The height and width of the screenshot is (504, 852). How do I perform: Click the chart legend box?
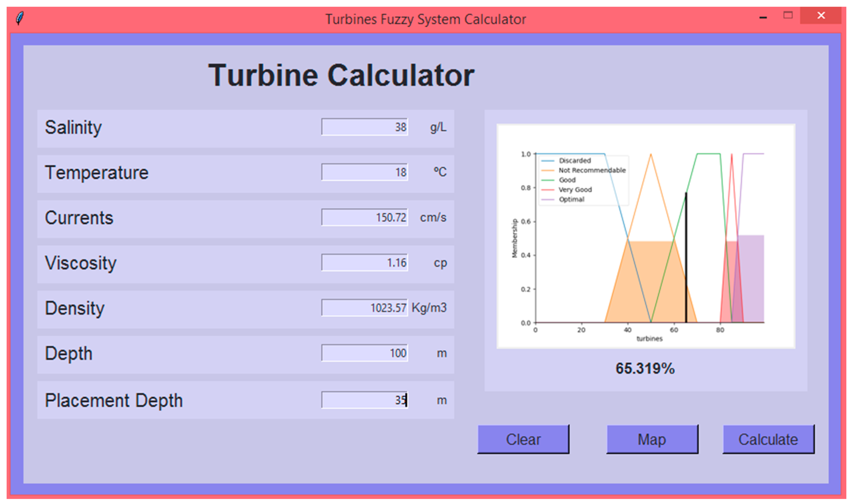pyautogui.click(x=583, y=180)
